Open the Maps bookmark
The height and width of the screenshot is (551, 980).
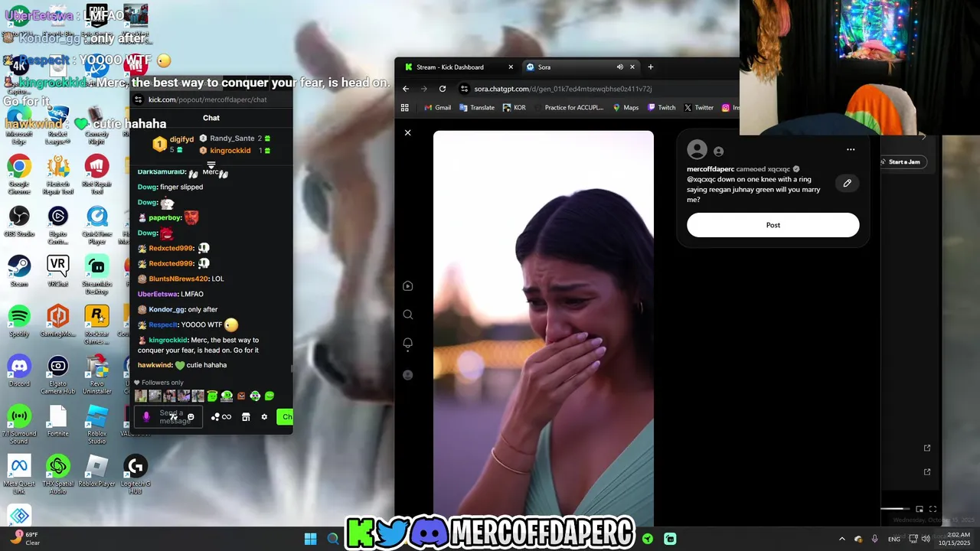coord(626,108)
